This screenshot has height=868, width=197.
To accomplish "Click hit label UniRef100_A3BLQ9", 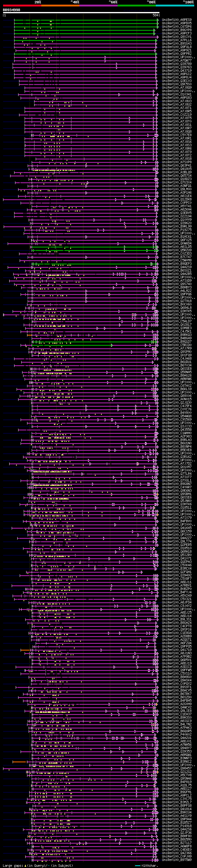I will pyautogui.click(x=177, y=172).
